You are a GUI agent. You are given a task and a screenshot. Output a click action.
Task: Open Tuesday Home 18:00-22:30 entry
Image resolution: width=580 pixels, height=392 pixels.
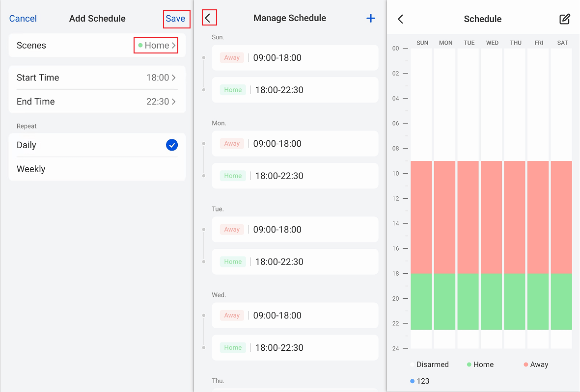(x=295, y=261)
